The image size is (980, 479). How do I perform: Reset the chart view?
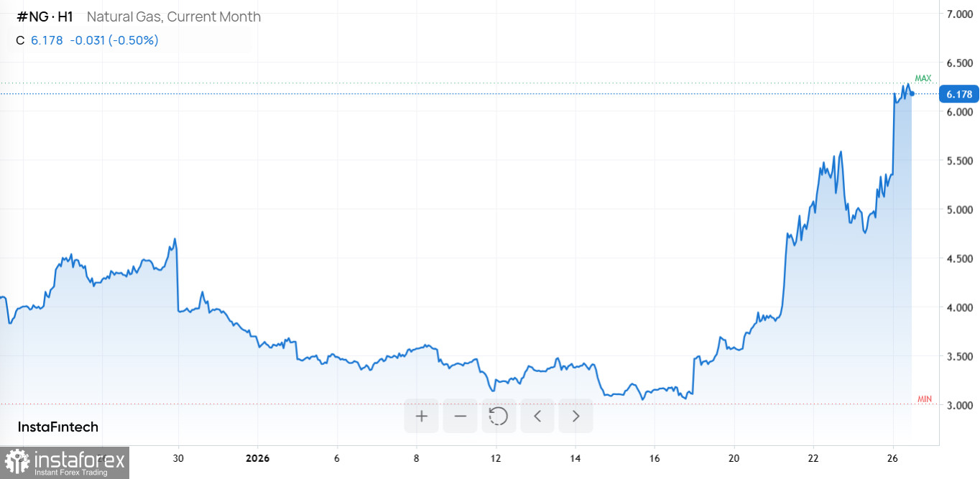(499, 416)
